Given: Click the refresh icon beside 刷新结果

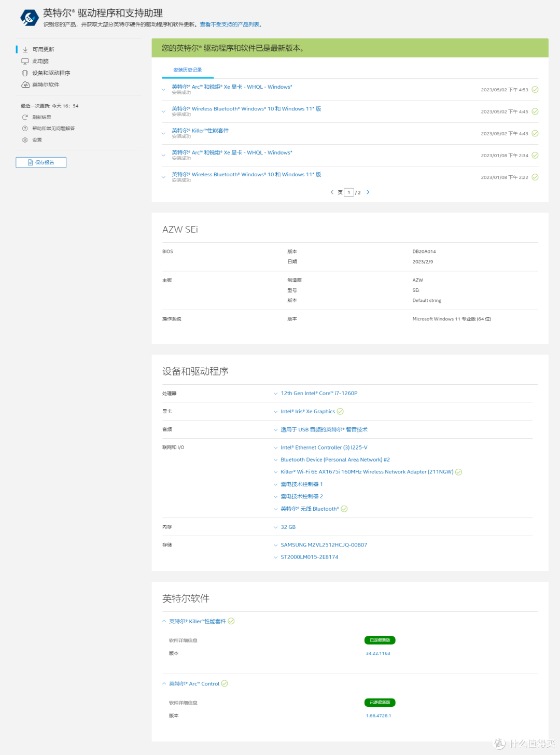Looking at the screenshot, I should click(25, 117).
